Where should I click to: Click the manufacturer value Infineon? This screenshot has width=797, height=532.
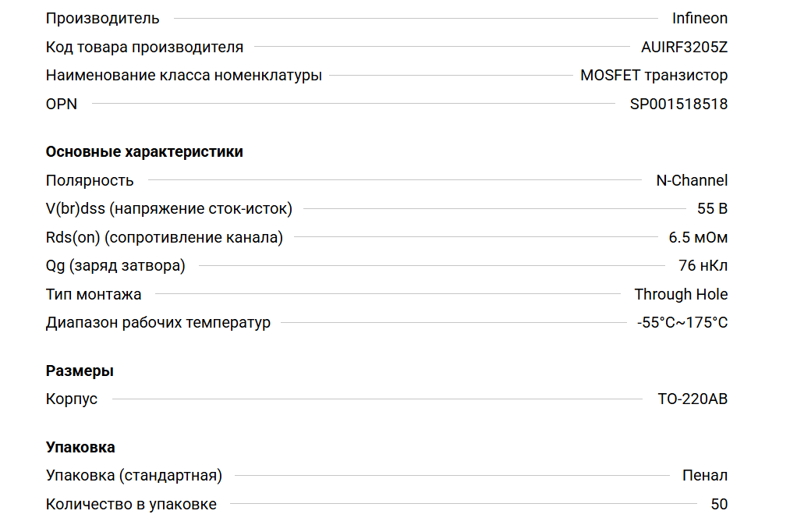[700, 18]
